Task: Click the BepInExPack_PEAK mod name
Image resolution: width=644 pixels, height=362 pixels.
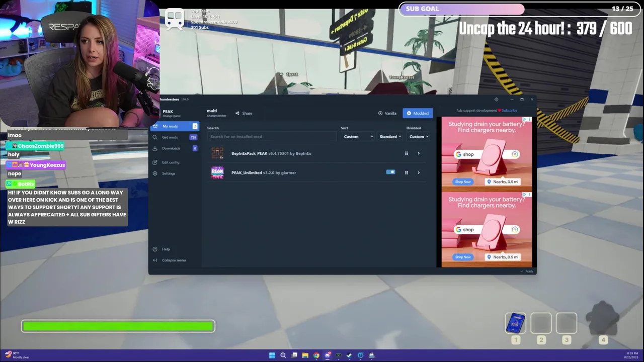Action: point(249,153)
